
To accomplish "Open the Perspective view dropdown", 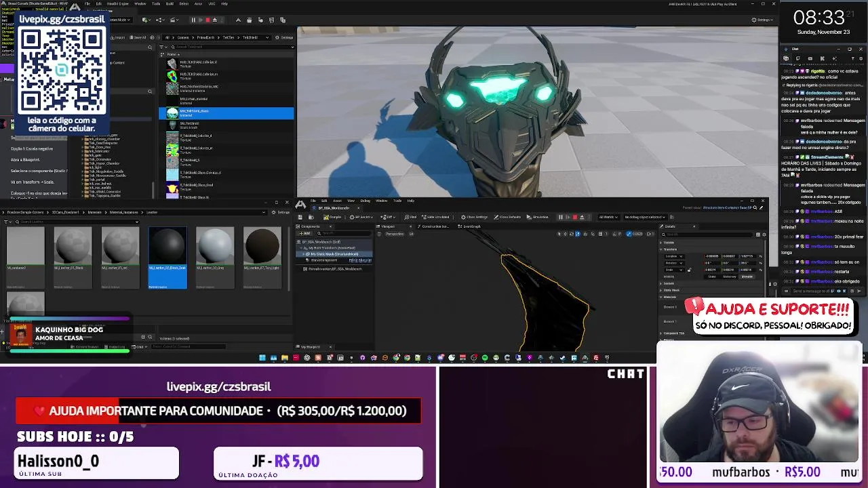I will pyautogui.click(x=395, y=234).
